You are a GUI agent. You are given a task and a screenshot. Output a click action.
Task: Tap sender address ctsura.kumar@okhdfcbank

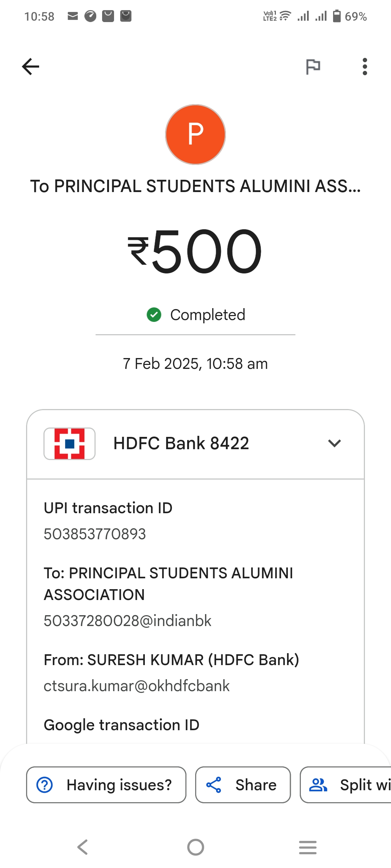point(137,686)
